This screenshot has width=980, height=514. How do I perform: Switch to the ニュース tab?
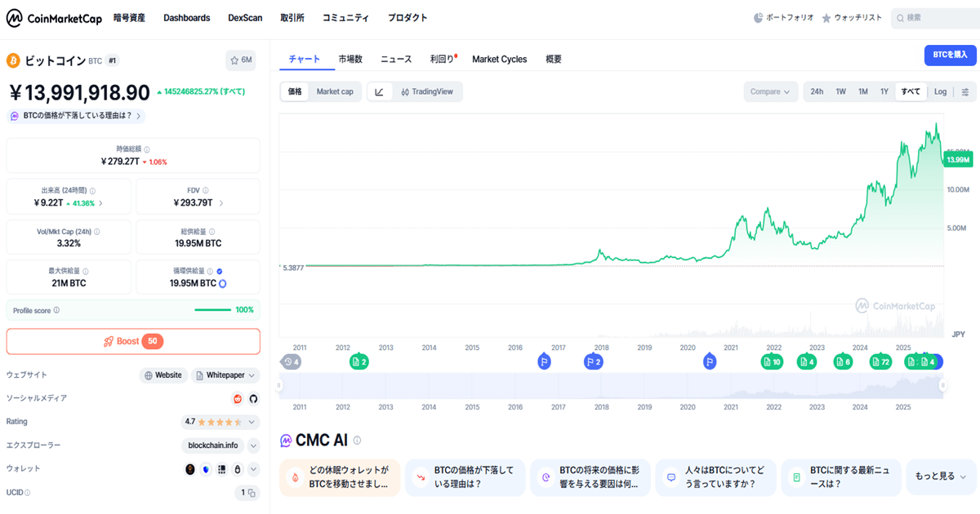point(396,60)
